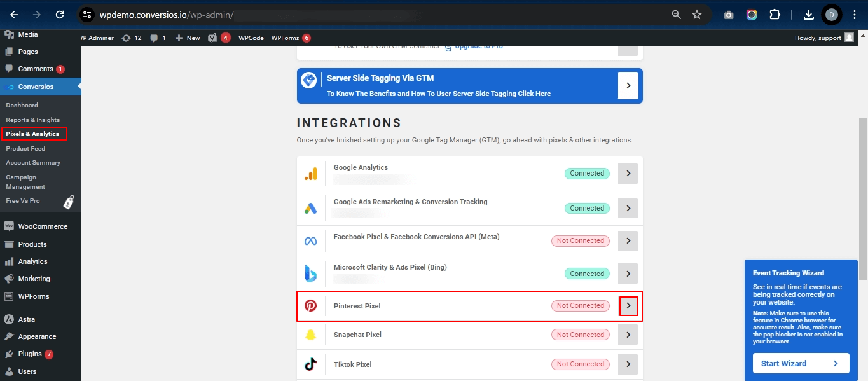
Task: Open the browser Extensions puzzle icon
Action: 775,14
